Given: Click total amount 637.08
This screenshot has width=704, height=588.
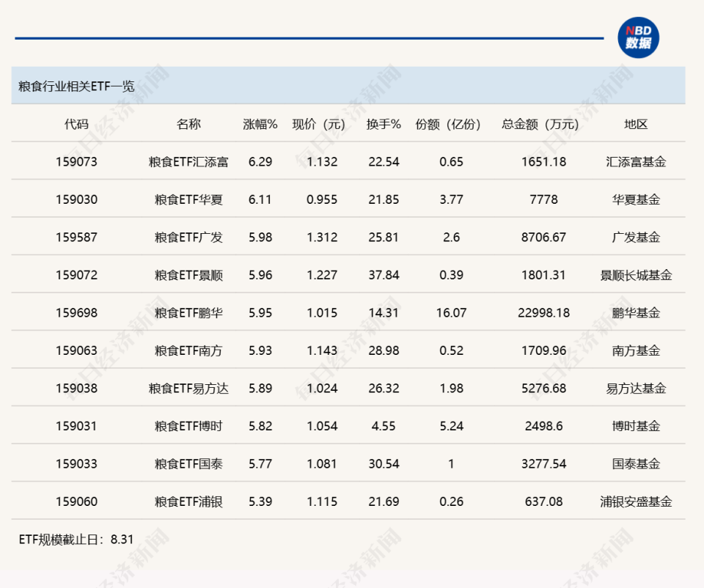Looking at the screenshot, I should [x=543, y=501].
